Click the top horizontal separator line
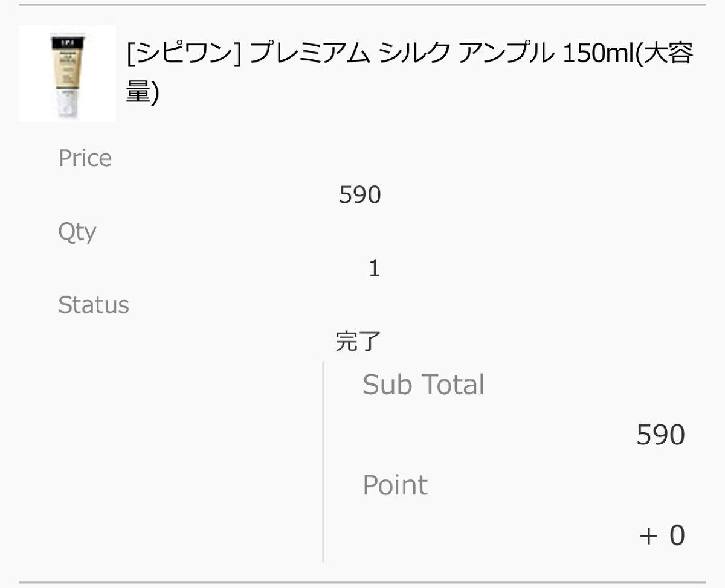725x588 pixels. [362, 5]
